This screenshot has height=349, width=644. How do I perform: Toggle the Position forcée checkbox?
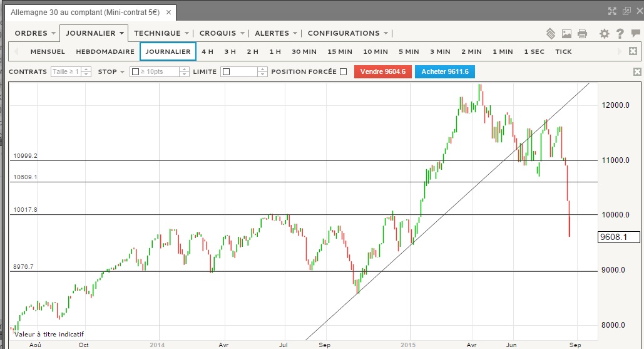(343, 71)
